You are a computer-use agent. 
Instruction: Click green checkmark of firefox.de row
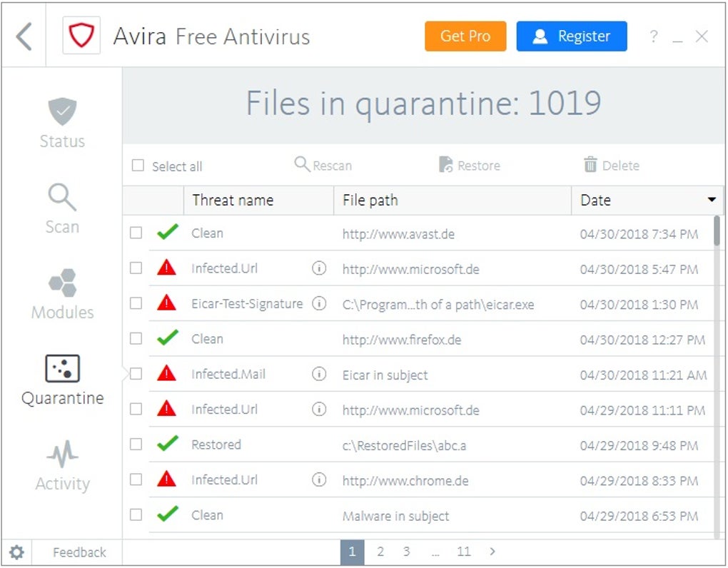click(168, 338)
